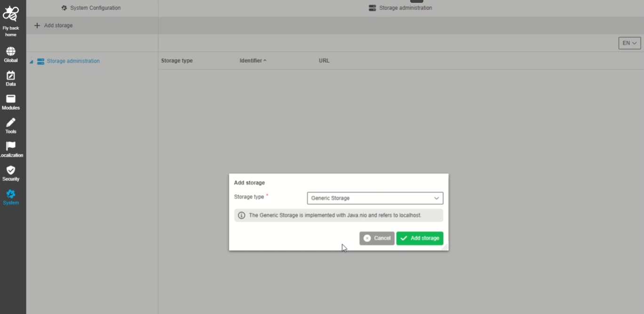Click the URL column header
644x314 pixels.
click(324, 61)
